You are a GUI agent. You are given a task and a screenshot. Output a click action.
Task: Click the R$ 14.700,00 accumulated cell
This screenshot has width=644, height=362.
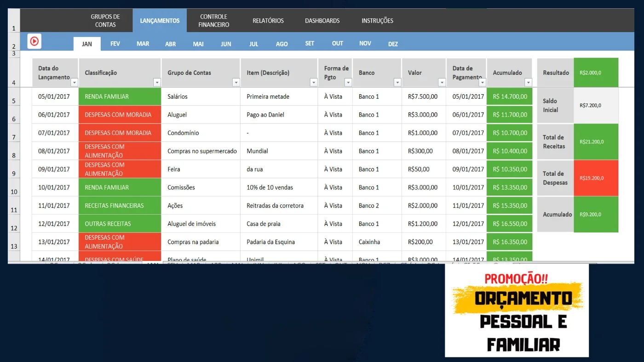click(x=510, y=96)
